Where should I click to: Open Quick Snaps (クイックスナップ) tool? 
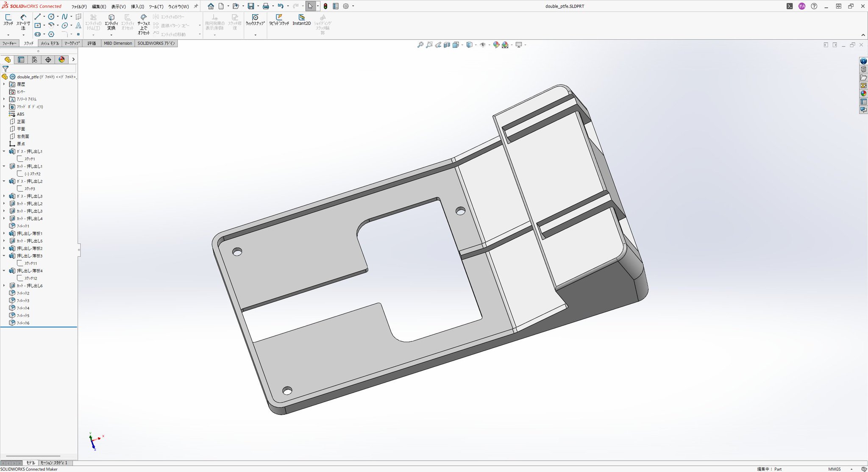click(255, 19)
